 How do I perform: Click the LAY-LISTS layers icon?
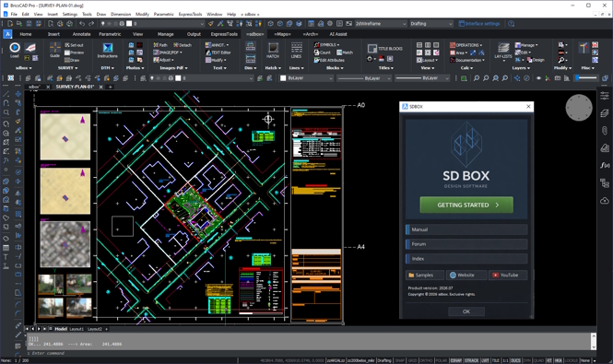[503, 51]
